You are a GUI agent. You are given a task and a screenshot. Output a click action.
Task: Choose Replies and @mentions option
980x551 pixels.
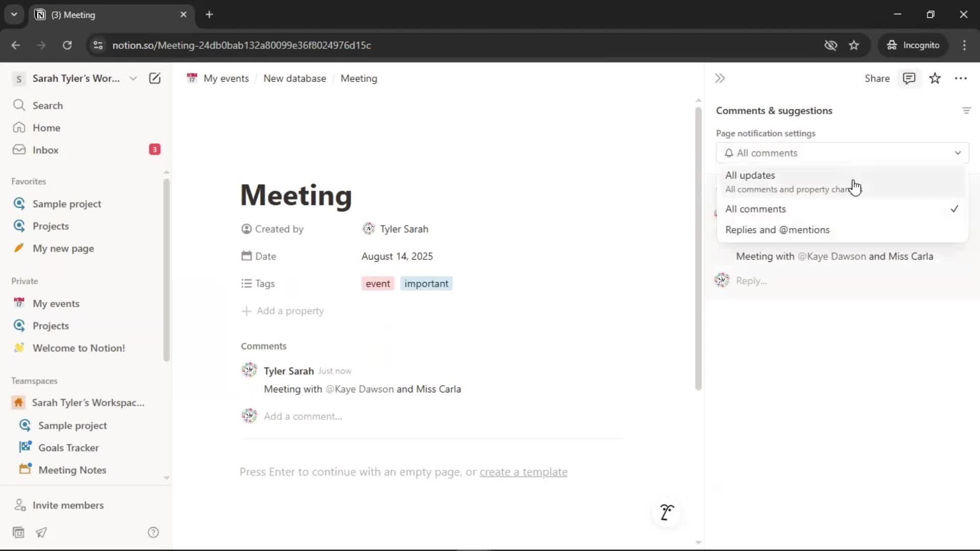tap(842, 230)
